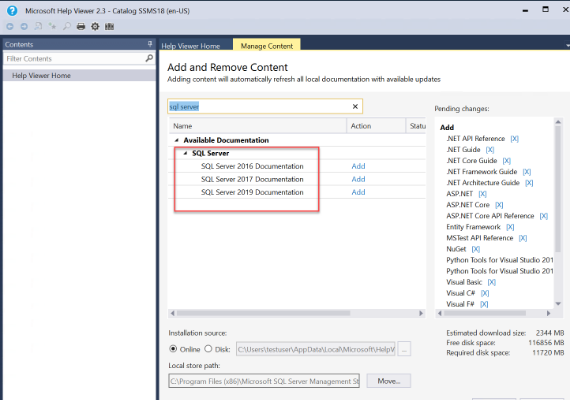Image resolution: width=570 pixels, height=400 pixels.
Task: Remove Visual Basic from pending changes
Action: click(491, 282)
